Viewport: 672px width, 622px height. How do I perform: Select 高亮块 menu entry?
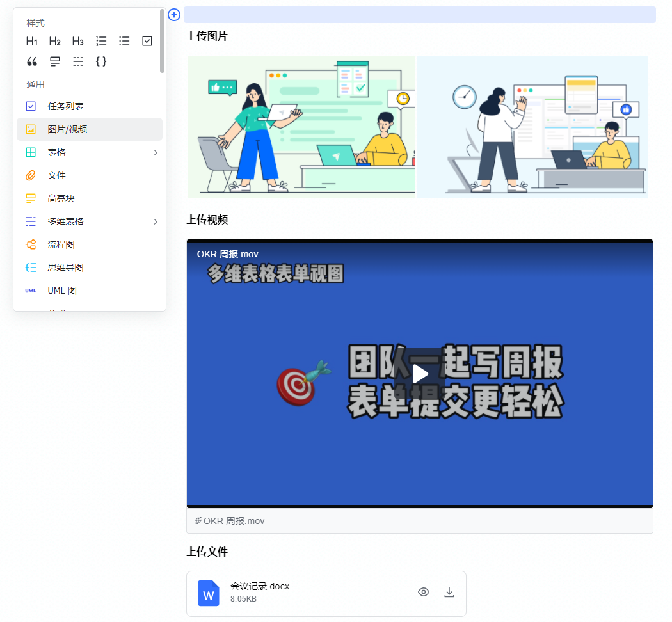[x=90, y=198]
